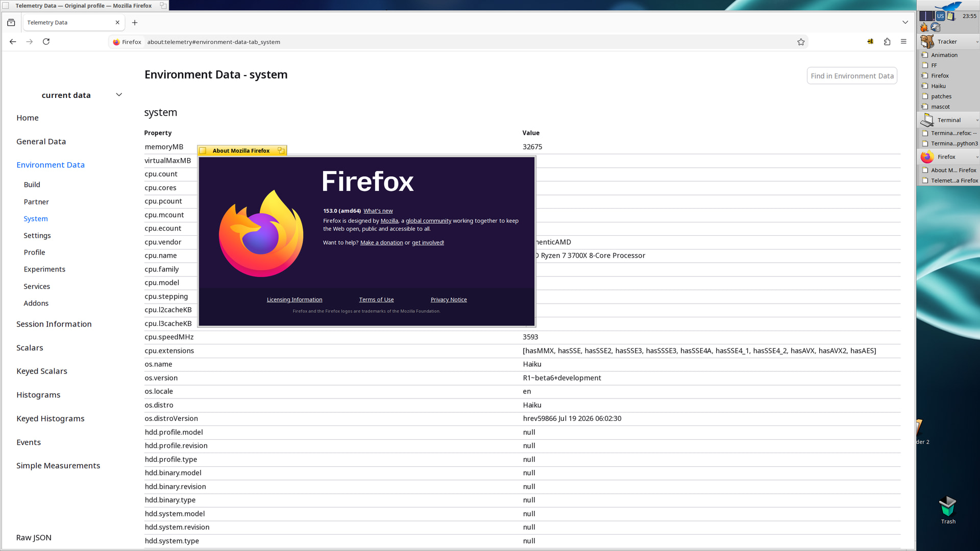Focus the Find in Environment Data search box
The width and height of the screenshot is (980, 551).
tap(852, 76)
